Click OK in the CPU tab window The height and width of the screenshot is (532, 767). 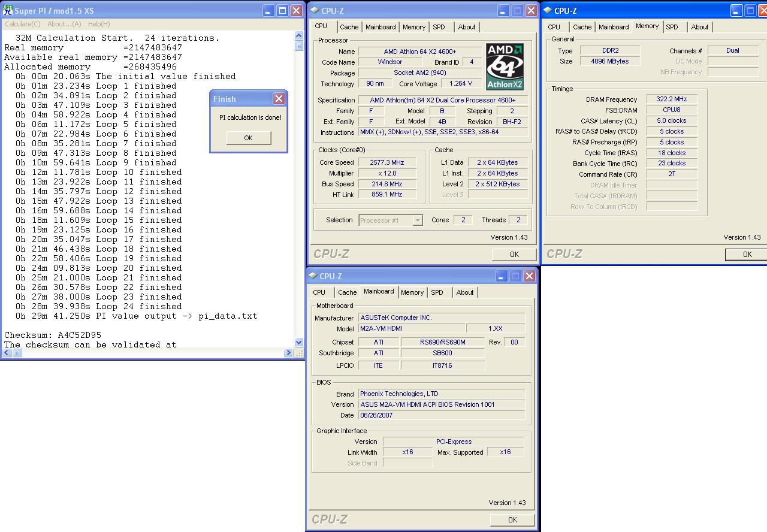click(514, 254)
